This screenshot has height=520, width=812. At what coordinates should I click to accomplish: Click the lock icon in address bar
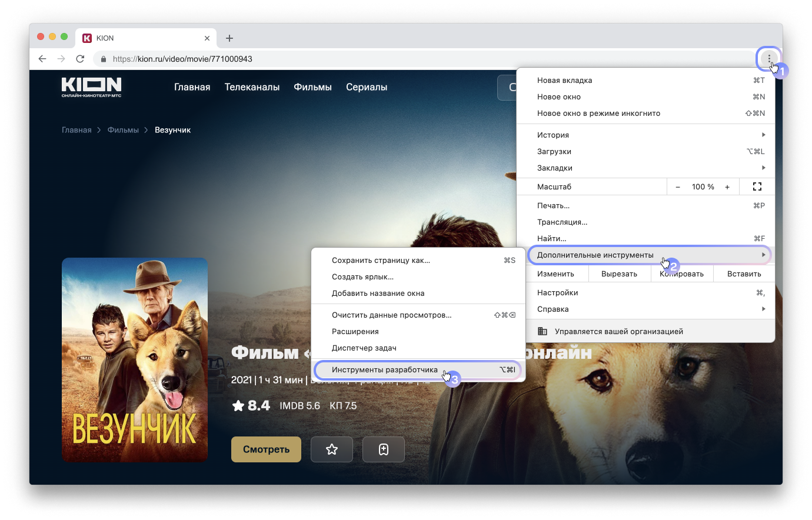(104, 59)
